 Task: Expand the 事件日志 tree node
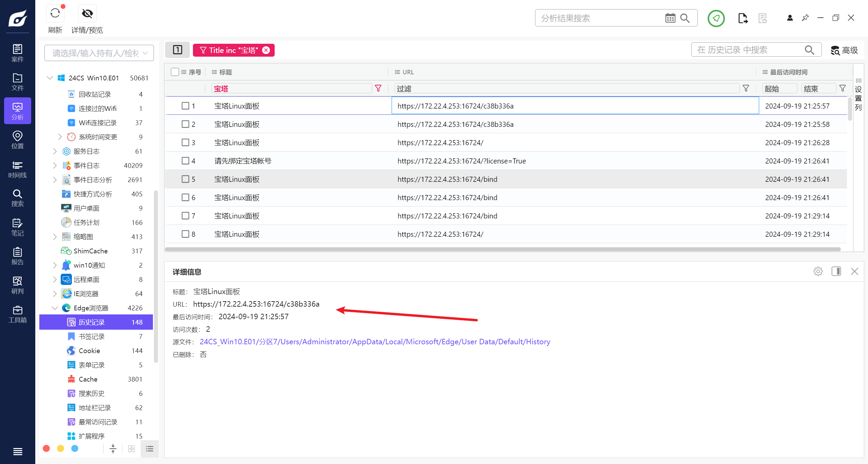pos(55,166)
